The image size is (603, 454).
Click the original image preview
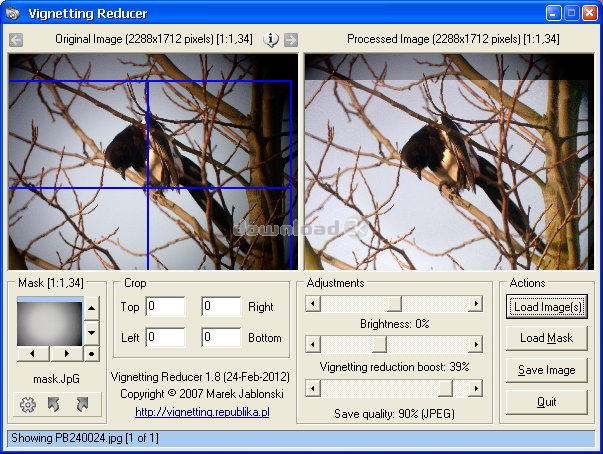tap(153, 161)
